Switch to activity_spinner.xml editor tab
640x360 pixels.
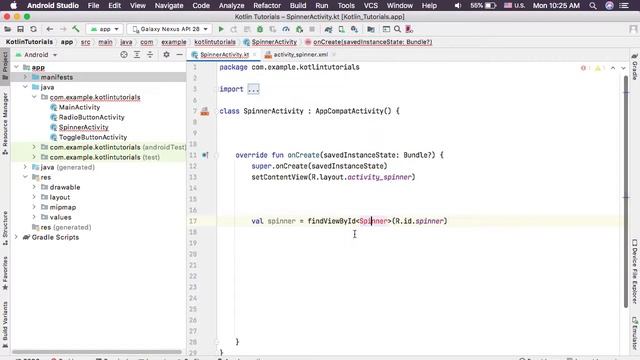coord(300,55)
